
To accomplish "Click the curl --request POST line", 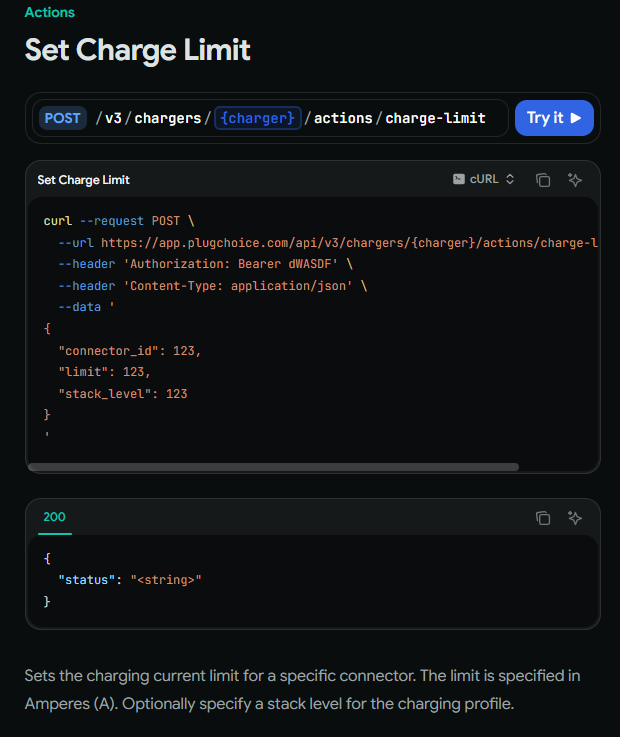I will [x=119, y=221].
